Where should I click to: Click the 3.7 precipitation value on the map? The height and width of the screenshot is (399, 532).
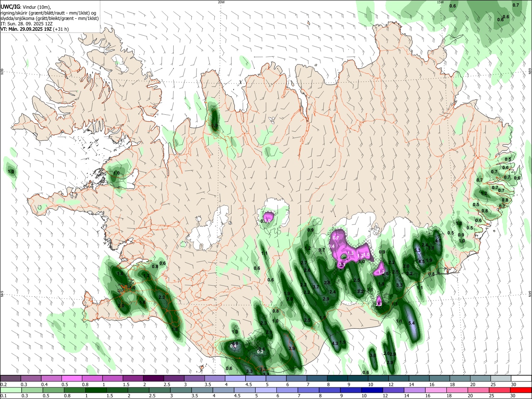tap(315, 287)
